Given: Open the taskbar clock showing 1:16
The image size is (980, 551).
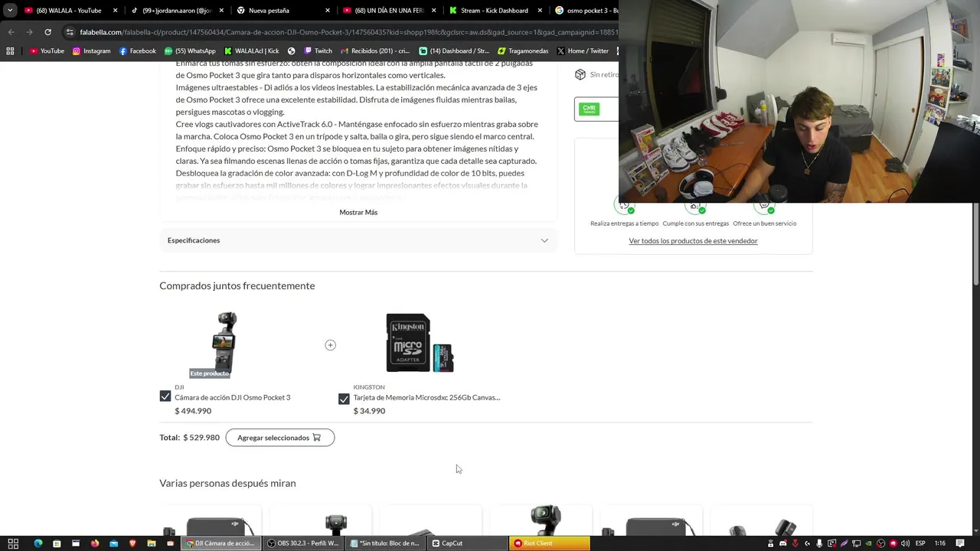Looking at the screenshot, I should (x=940, y=543).
